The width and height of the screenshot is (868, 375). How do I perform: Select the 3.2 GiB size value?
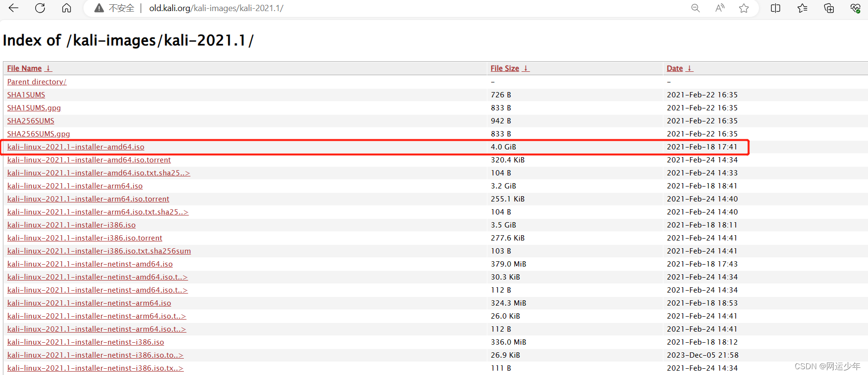tap(503, 186)
